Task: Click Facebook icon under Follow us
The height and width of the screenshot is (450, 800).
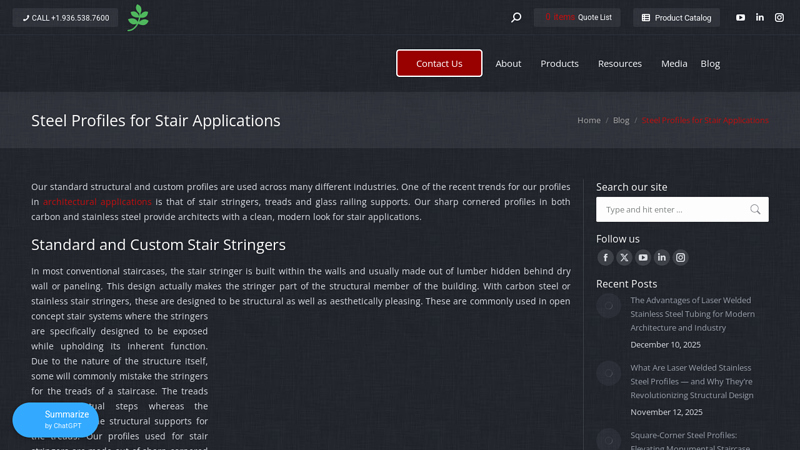Action: tap(605, 257)
